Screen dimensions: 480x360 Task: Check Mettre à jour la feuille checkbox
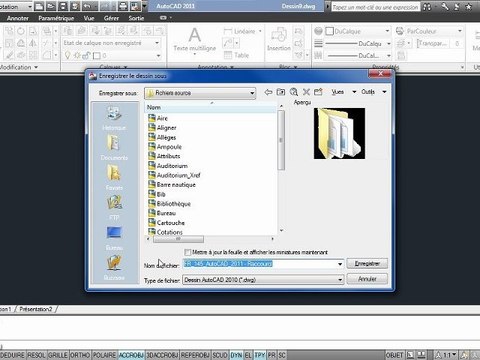point(188,252)
